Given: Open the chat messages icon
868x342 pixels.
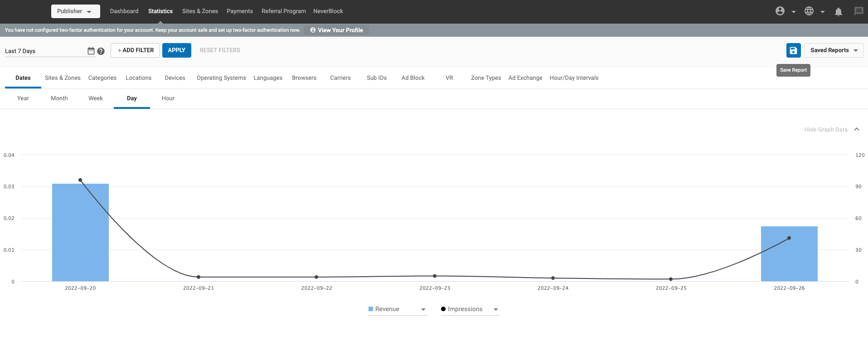Looking at the screenshot, I should 858,11.
